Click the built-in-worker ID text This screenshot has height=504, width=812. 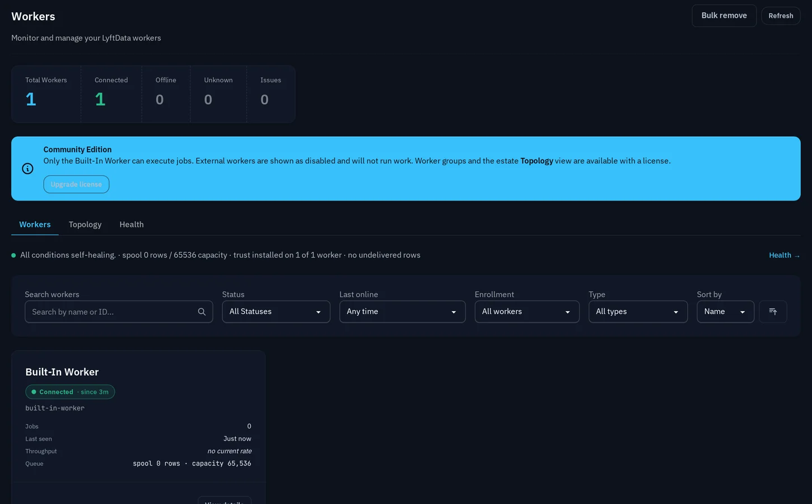(55, 408)
